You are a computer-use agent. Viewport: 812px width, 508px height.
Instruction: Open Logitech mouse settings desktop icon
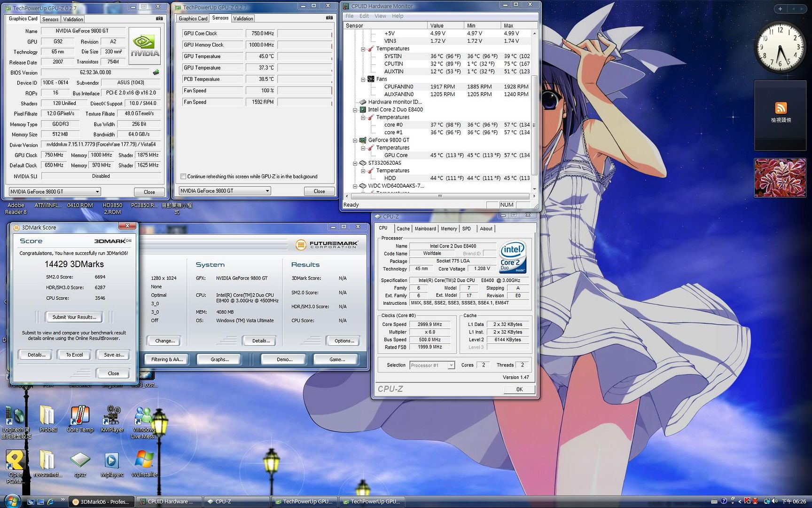(16, 422)
